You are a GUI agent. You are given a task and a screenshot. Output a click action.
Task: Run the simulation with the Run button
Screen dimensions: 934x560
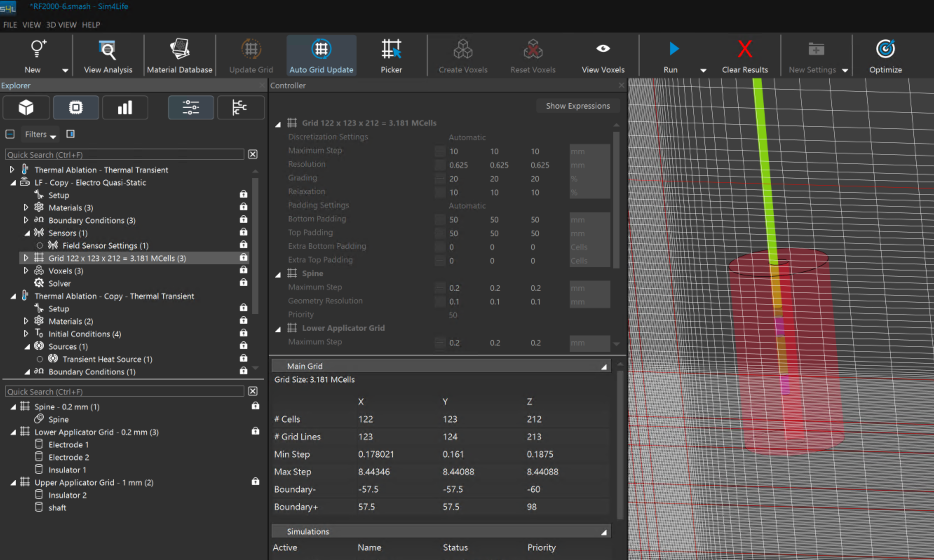[x=674, y=49]
